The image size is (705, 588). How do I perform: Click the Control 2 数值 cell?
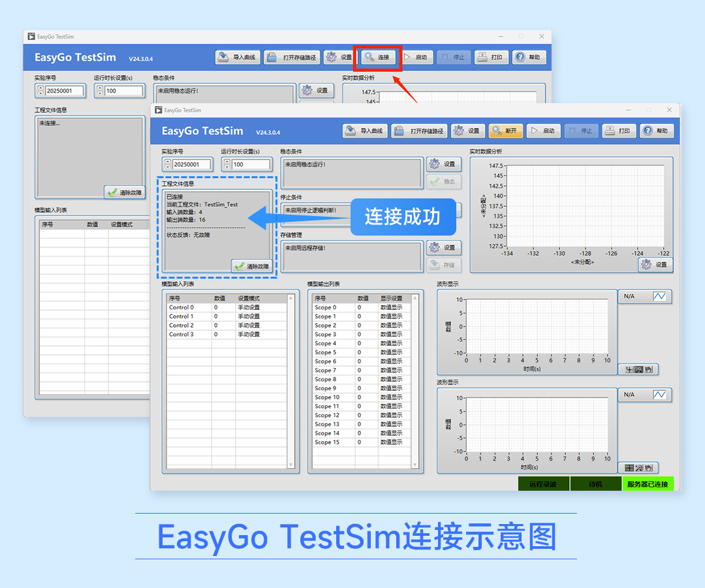click(223, 326)
